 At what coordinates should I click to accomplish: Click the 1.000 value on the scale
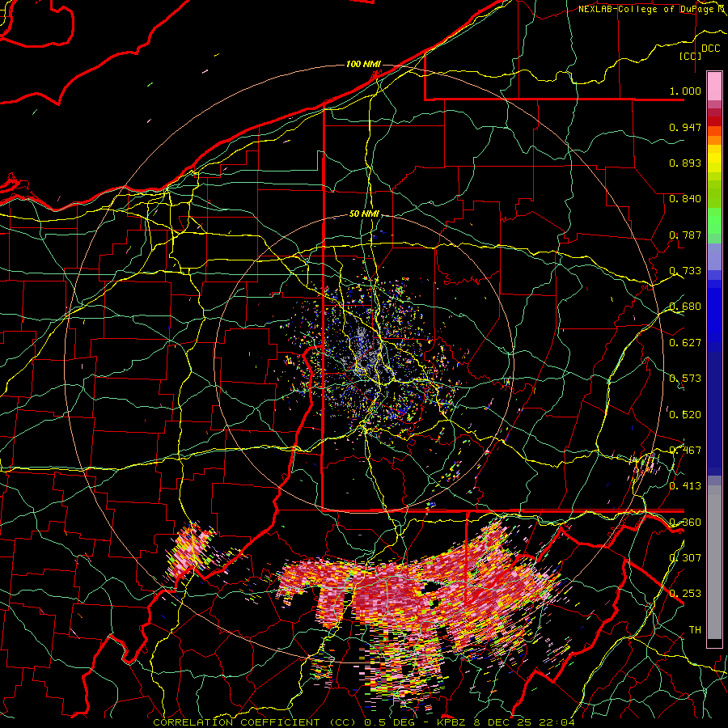coord(685,91)
